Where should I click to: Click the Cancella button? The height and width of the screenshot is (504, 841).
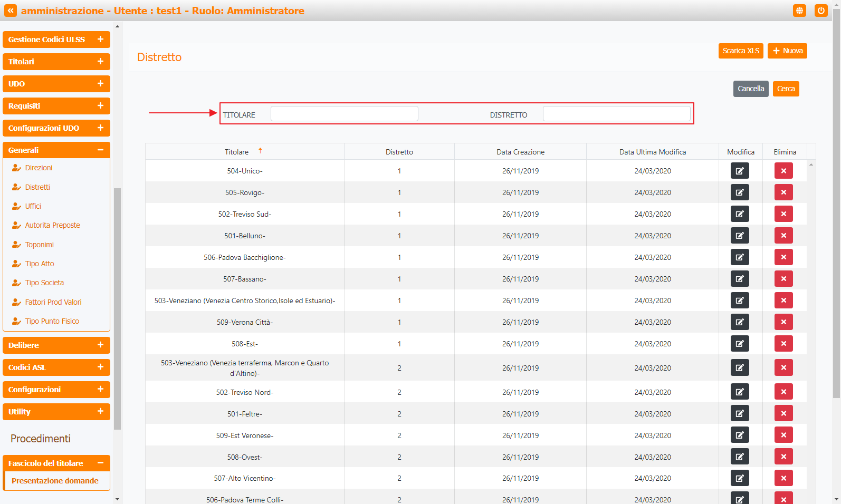tap(750, 89)
